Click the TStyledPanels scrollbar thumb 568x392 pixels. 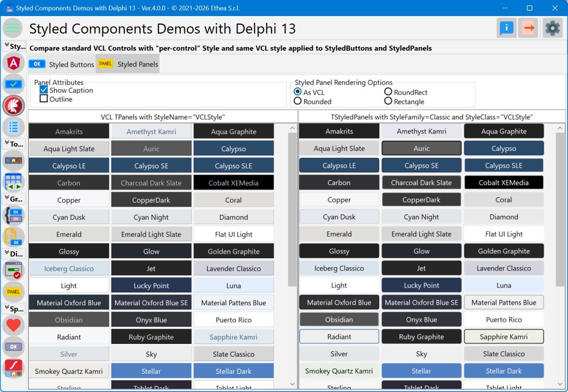coord(560,209)
